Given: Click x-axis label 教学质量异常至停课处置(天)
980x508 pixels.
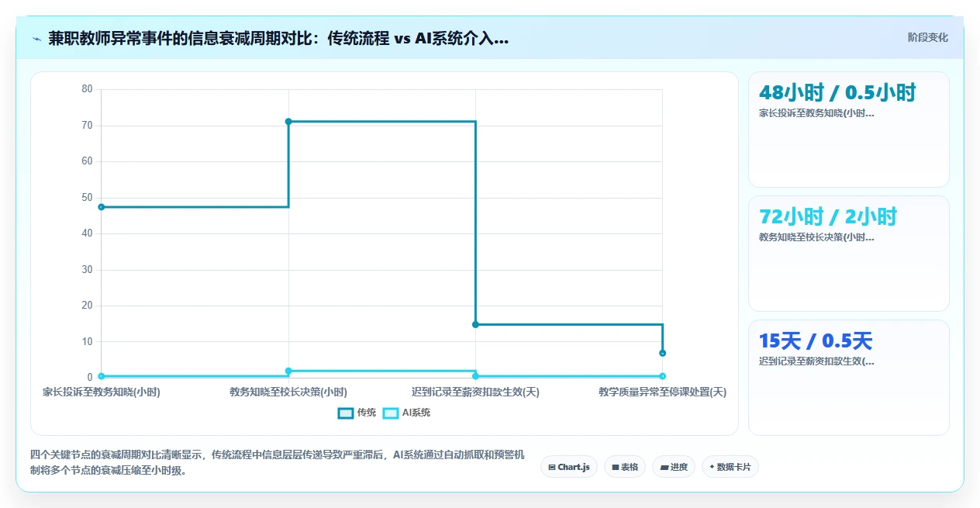Looking at the screenshot, I should tap(662, 392).
